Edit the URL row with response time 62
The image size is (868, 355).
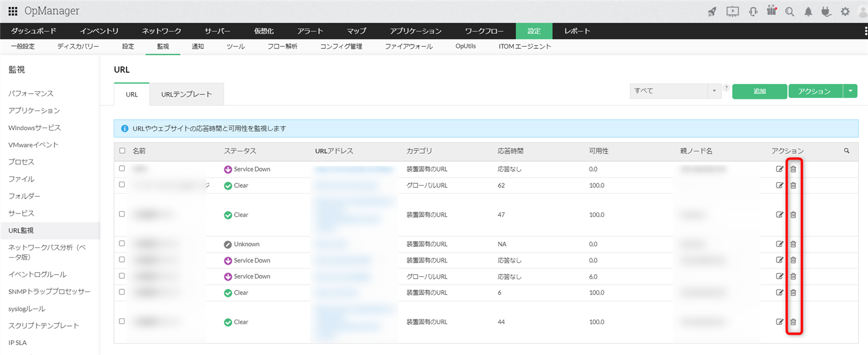point(779,186)
